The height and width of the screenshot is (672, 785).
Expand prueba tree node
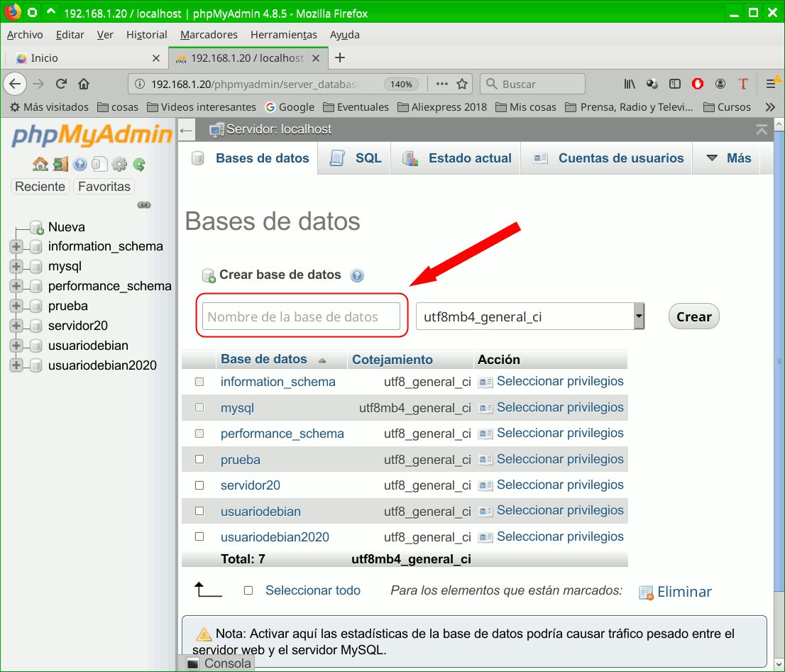[x=16, y=306]
